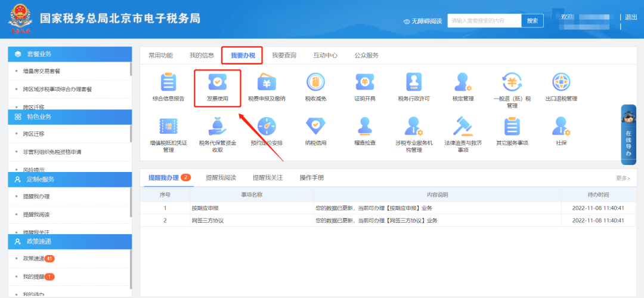Open 一般退（抵）税管理 icon
The height and width of the screenshot is (298, 644).
512,82
